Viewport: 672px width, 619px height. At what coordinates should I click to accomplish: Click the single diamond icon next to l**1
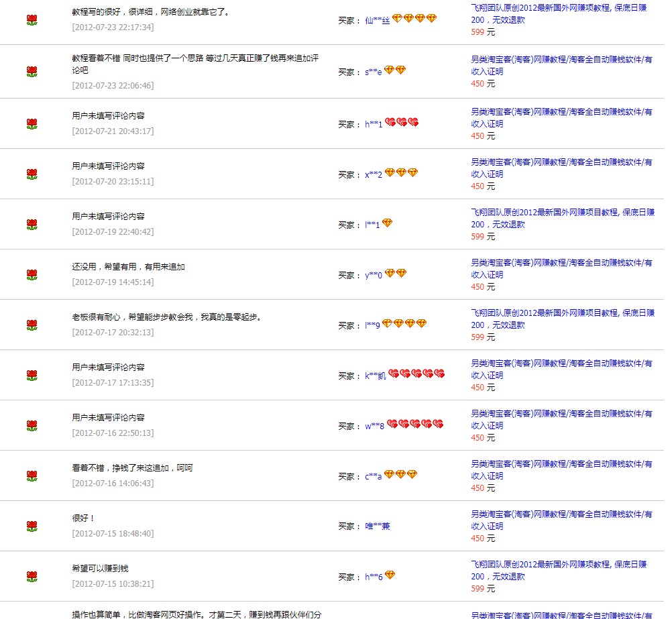(387, 223)
